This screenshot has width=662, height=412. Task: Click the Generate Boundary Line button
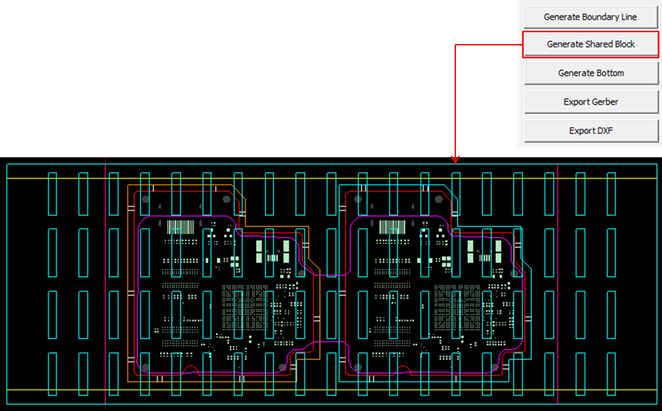pos(589,17)
